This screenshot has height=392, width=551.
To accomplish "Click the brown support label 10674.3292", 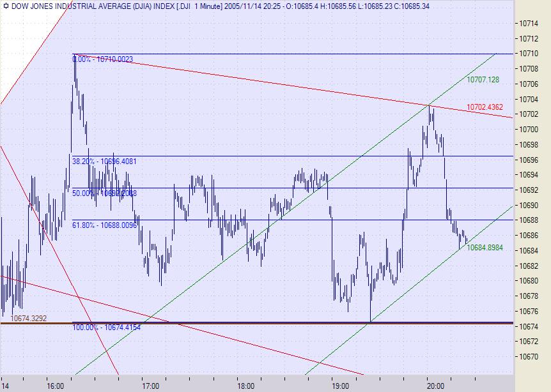I will click(x=29, y=319).
